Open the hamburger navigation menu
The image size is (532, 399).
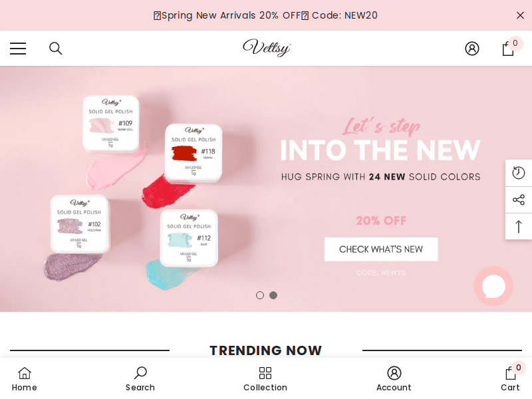pos(18,49)
